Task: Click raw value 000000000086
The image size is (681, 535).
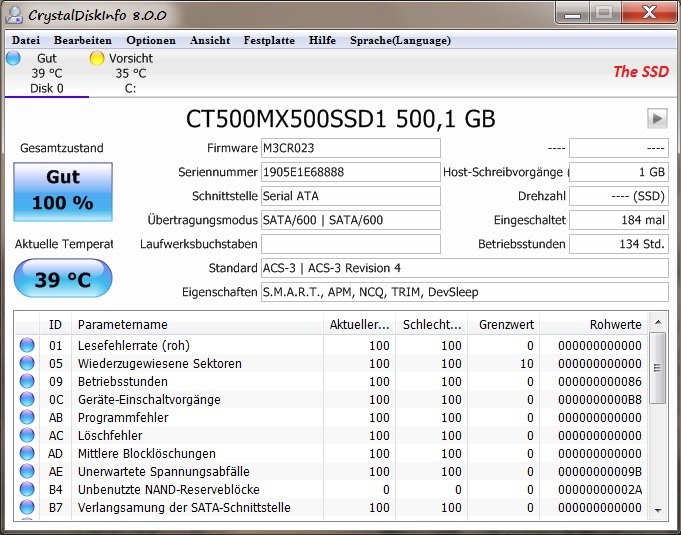Action: (x=599, y=381)
